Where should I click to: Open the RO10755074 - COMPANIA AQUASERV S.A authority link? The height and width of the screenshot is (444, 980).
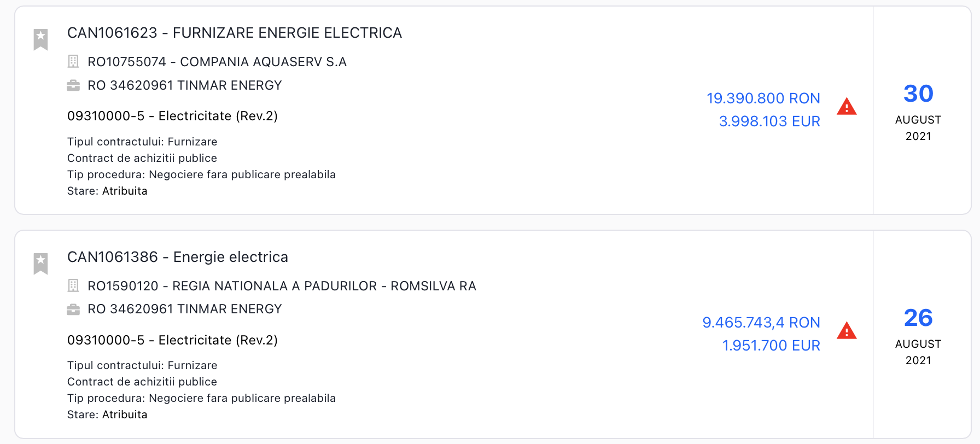tap(217, 62)
